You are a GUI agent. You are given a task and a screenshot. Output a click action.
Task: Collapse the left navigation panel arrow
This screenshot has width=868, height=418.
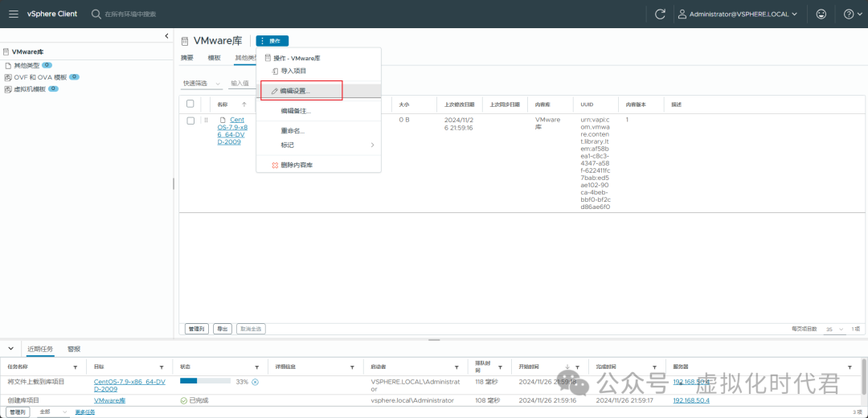(166, 35)
